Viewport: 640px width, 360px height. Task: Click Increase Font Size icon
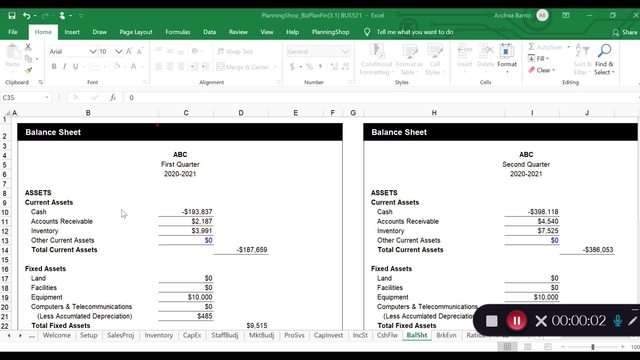(129, 51)
